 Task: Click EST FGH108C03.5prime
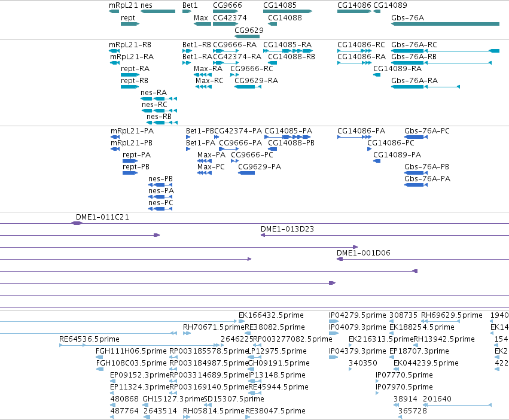pyautogui.click(x=131, y=363)
